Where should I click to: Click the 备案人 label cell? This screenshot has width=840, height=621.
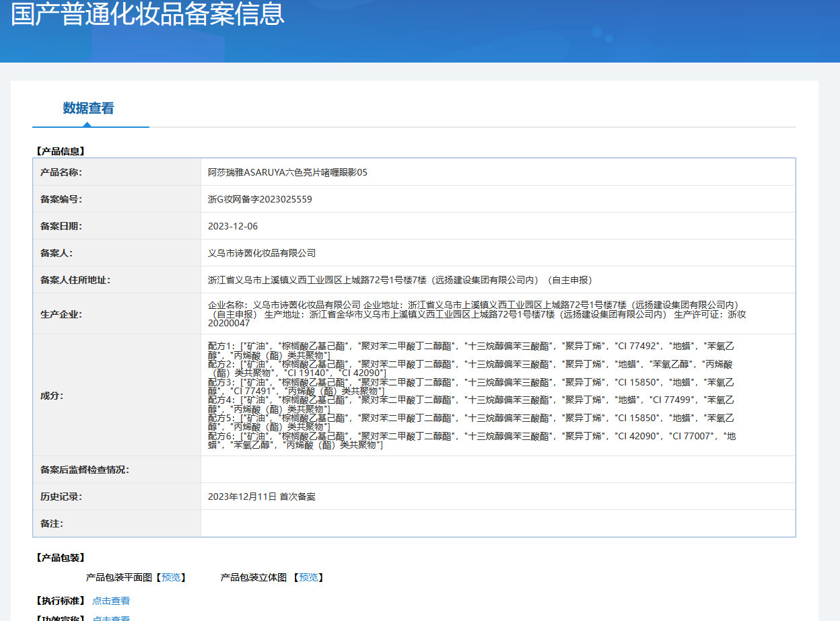[x=117, y=253]
